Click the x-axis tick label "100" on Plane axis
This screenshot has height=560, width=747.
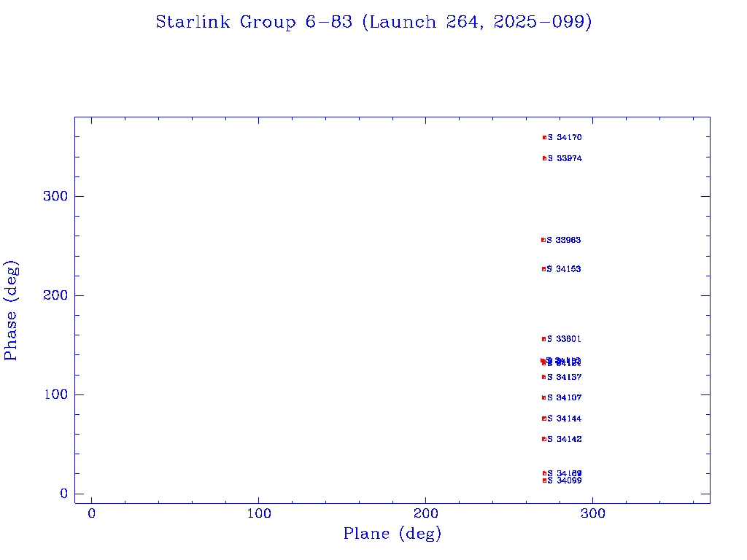pyautogui.click(x=259, y=513)
